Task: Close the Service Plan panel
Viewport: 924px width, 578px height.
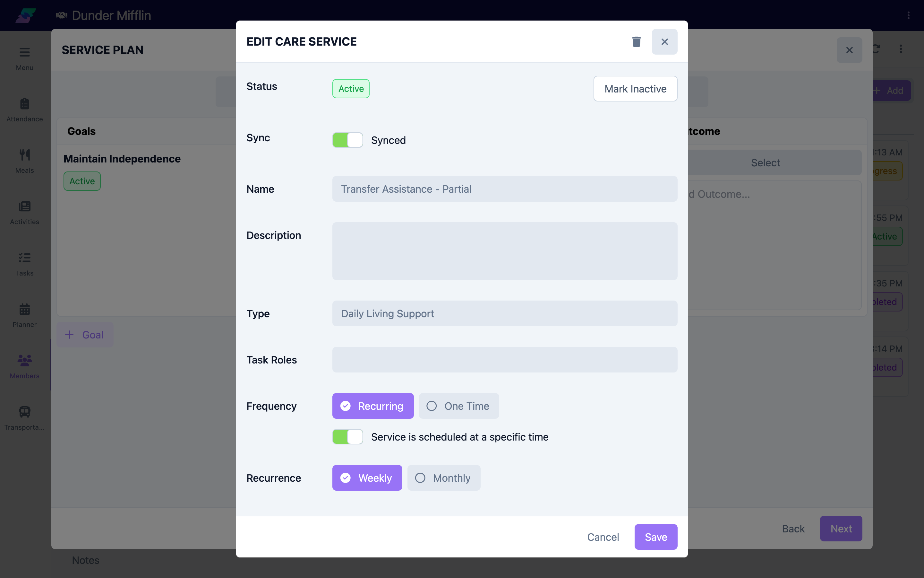Action: pos(849,50)
